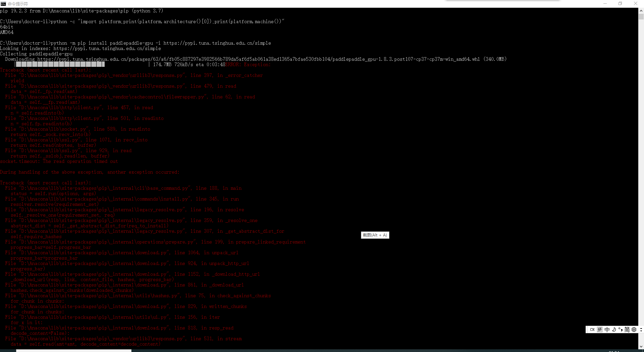Screen dimensions: 644x352
Task: Click socket.timeout read operation timed out line
Action: tap(59, 161)
